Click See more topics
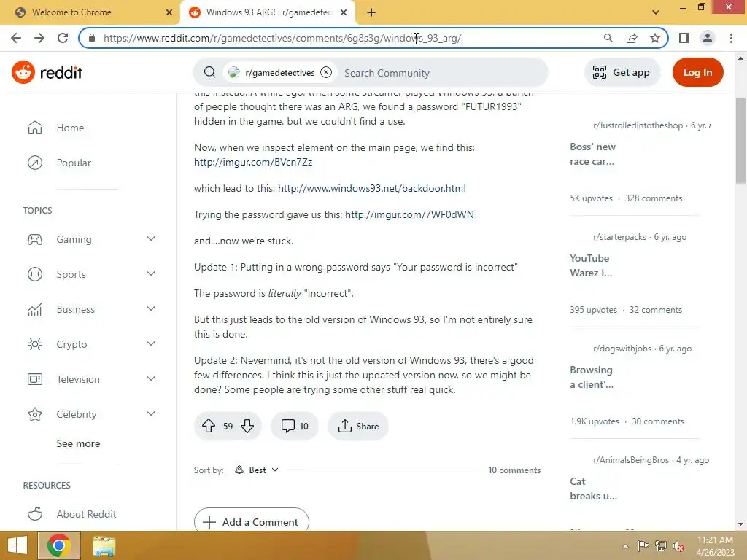Screen dimensions: 747x560 pyautogui.click(x=78, y=444)
